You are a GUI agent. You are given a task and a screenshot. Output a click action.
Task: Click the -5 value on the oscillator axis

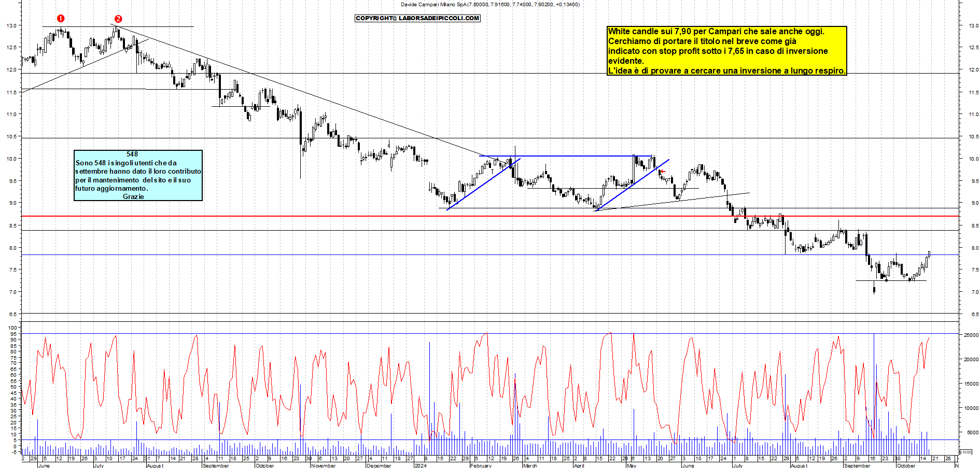point(14,452)
